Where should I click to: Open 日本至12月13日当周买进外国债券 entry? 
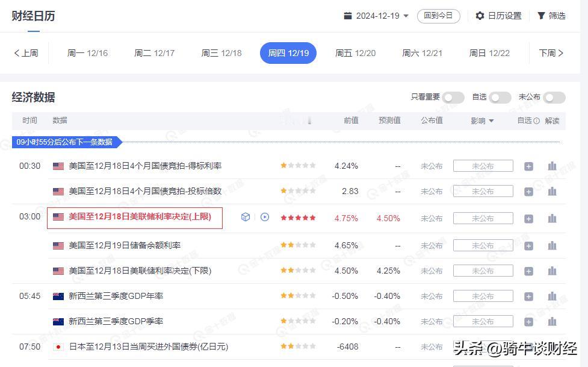coord(149,347)
